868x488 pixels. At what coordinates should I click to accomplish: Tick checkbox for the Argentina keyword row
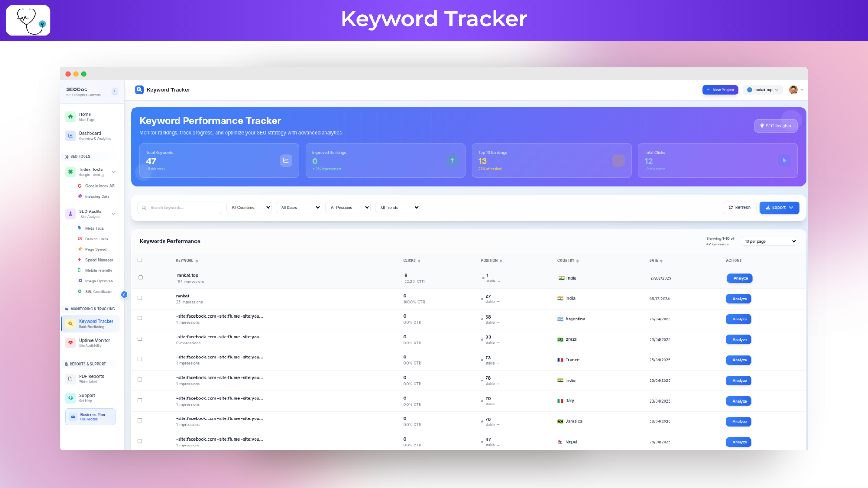pyautogui.click(x=140, y=318)
